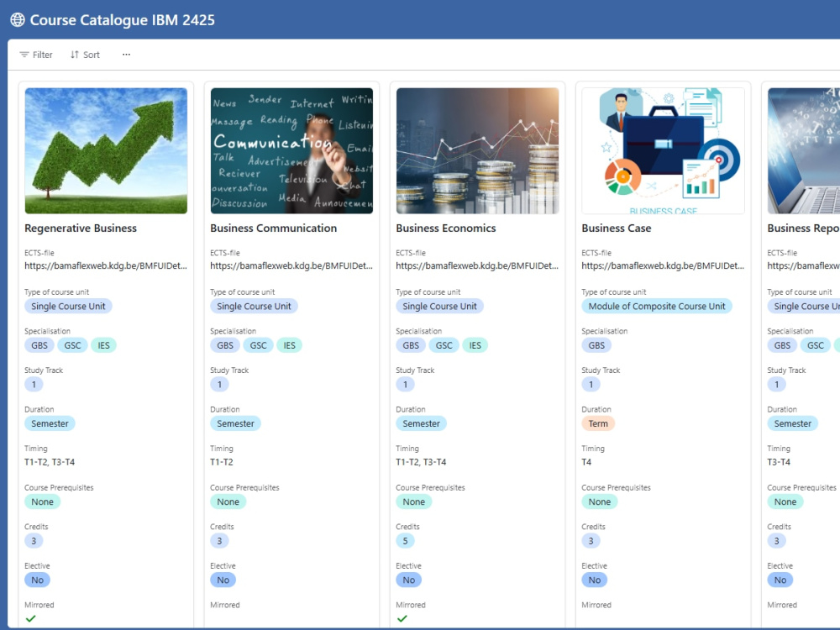Image resolution: width=840 pixels, height=630 pixels.
Task: Click IES tag on Business Communication card
Action: pos(289,345)
